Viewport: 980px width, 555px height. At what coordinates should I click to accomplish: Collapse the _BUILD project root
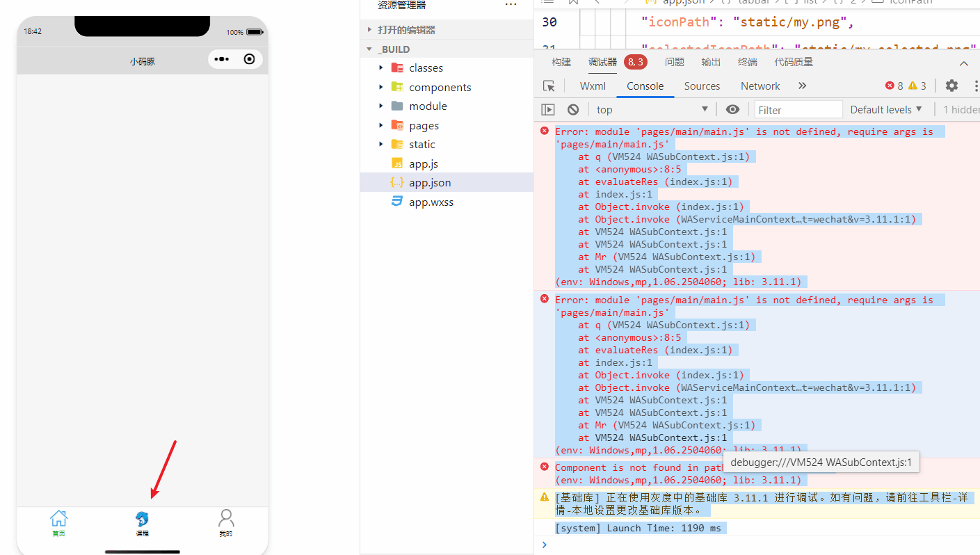[370, 49]
